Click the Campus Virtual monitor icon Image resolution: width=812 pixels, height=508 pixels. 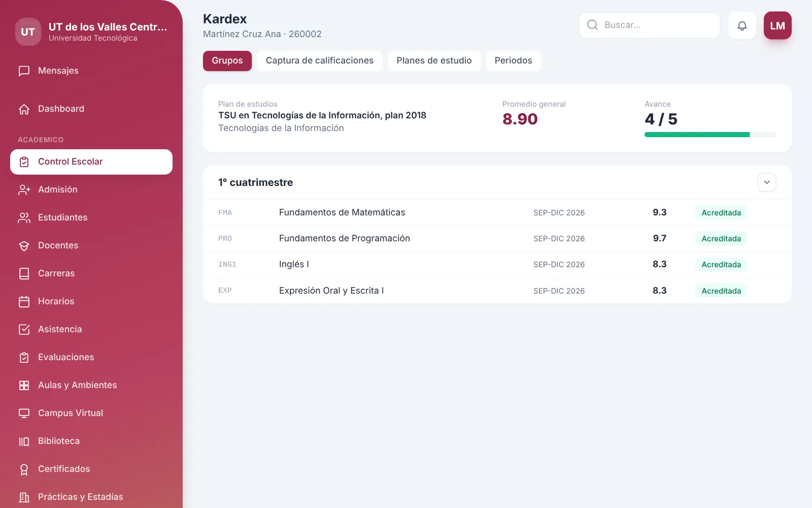tap(24, 413)
